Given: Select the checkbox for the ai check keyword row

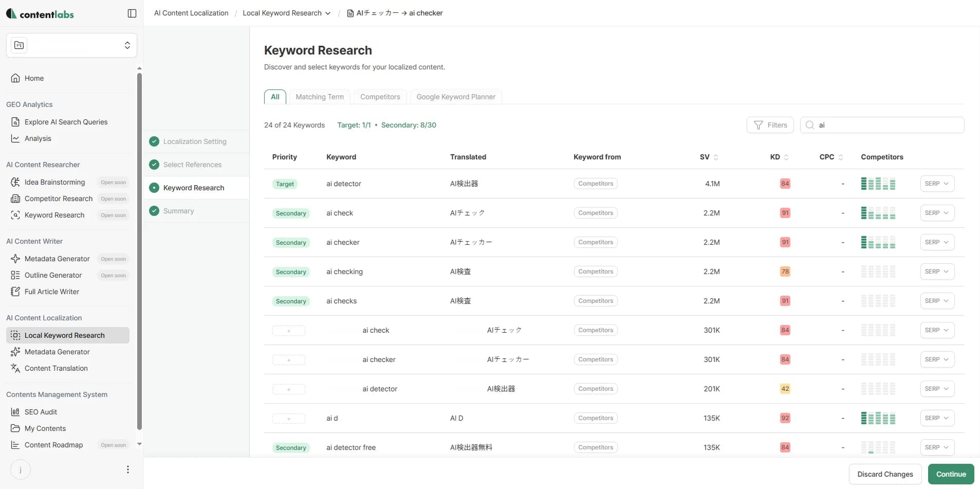Looking at the screenshot, I should point(289,331).
